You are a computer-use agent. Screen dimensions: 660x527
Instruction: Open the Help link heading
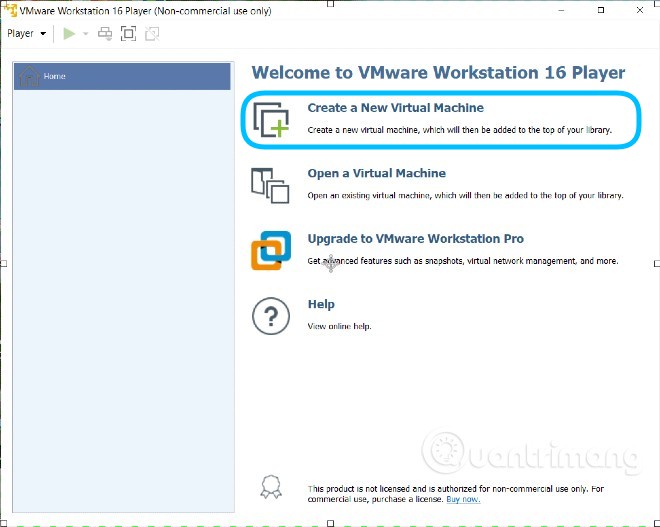(321, 304)
